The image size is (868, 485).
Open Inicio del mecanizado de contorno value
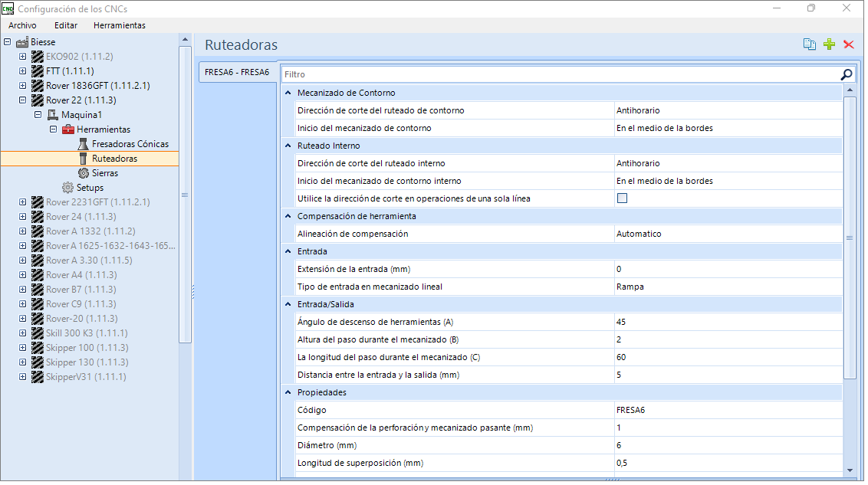(728, 128)
